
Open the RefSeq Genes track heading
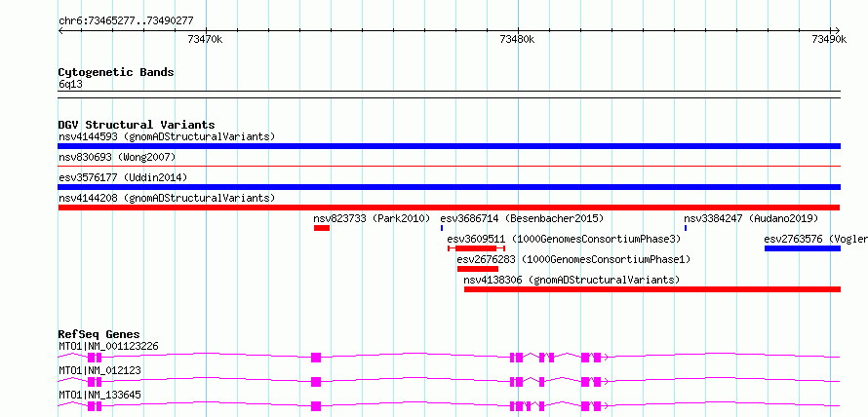click(x=99, y=334)
